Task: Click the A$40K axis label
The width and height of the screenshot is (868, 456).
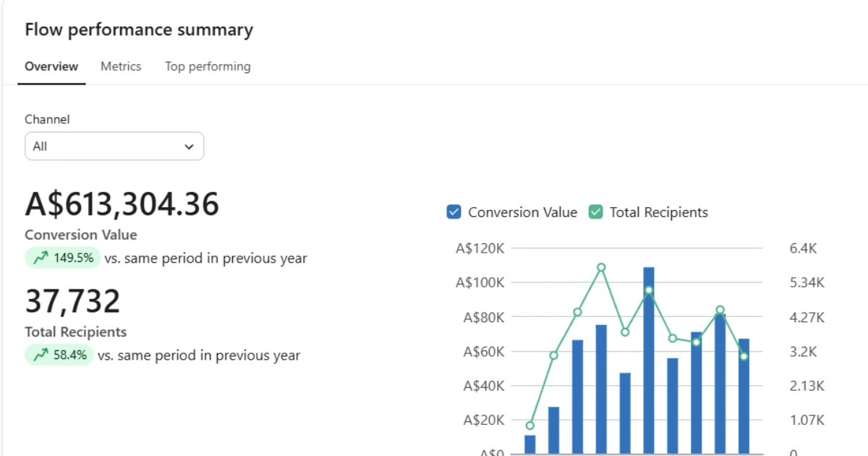Action: [x=483, y=386]
